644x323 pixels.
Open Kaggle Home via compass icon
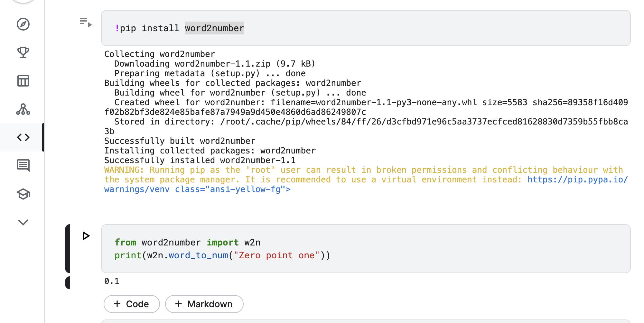(x=23, y=24)
